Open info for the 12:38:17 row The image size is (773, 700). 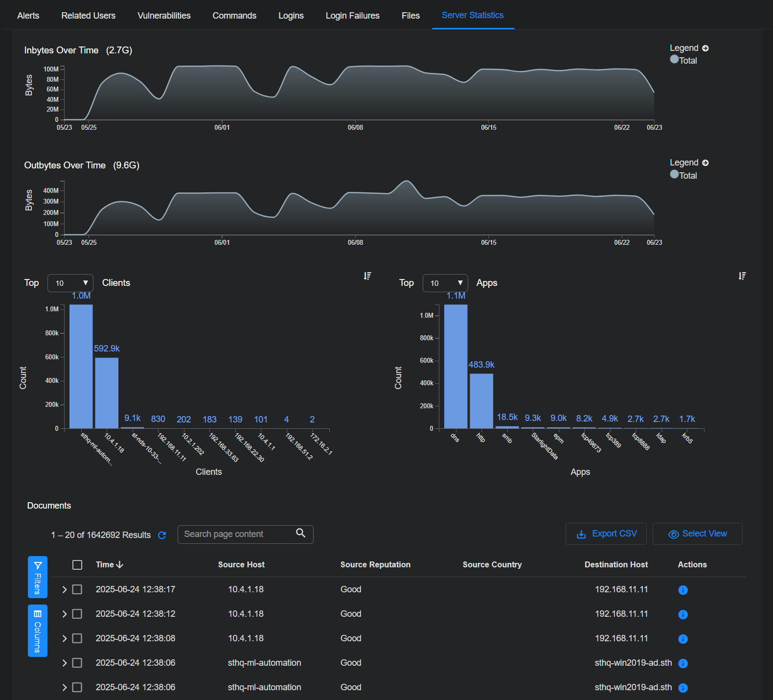tap(683, 590)
